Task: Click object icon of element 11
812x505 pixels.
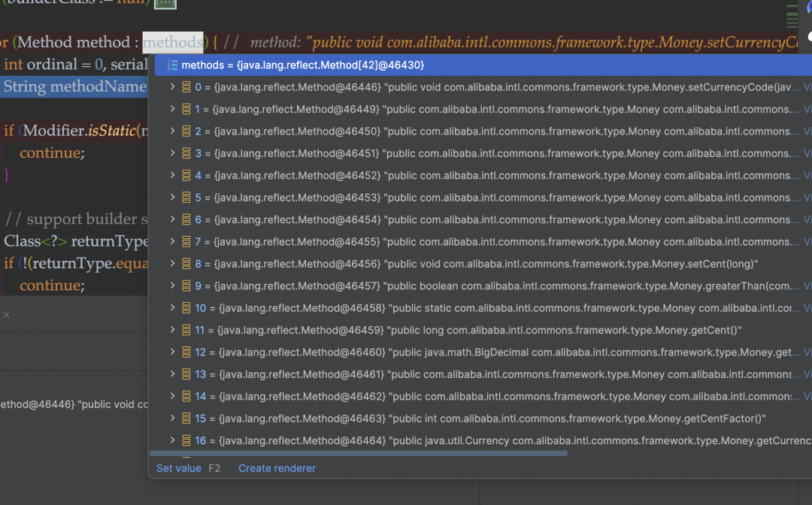Action: tap(186, 330)
